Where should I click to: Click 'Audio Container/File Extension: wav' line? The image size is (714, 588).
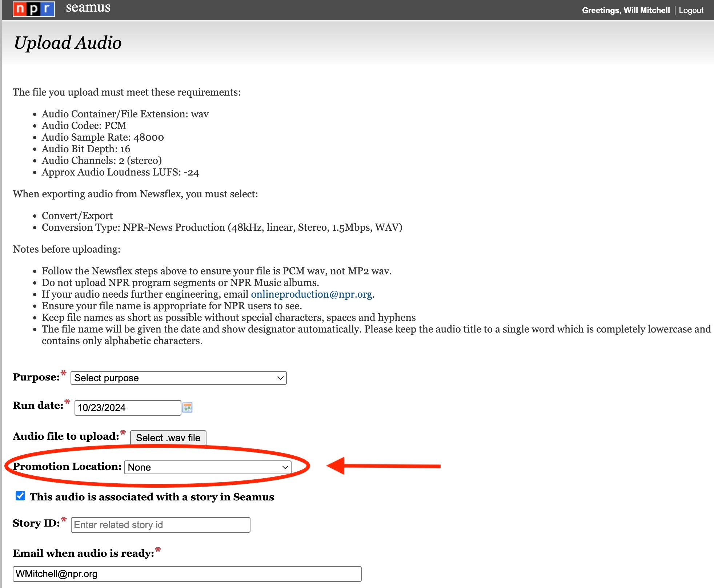125,114
